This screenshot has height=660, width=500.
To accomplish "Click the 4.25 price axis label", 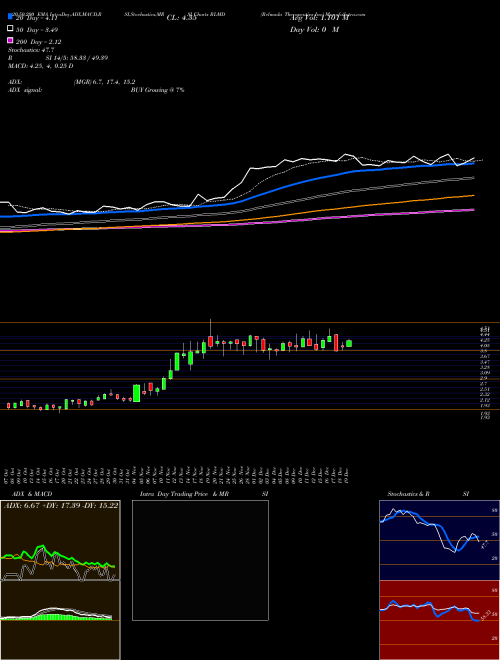I will point(484,340).
